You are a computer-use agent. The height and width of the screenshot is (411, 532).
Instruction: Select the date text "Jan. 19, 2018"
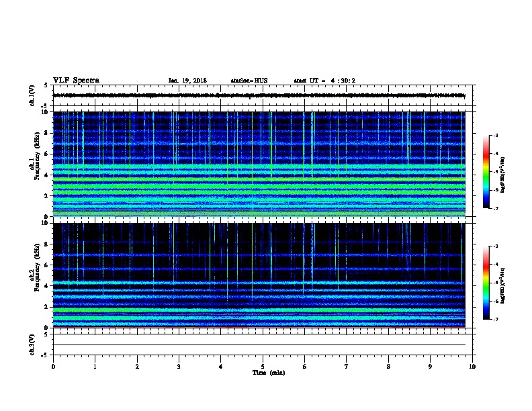(187, 81)
